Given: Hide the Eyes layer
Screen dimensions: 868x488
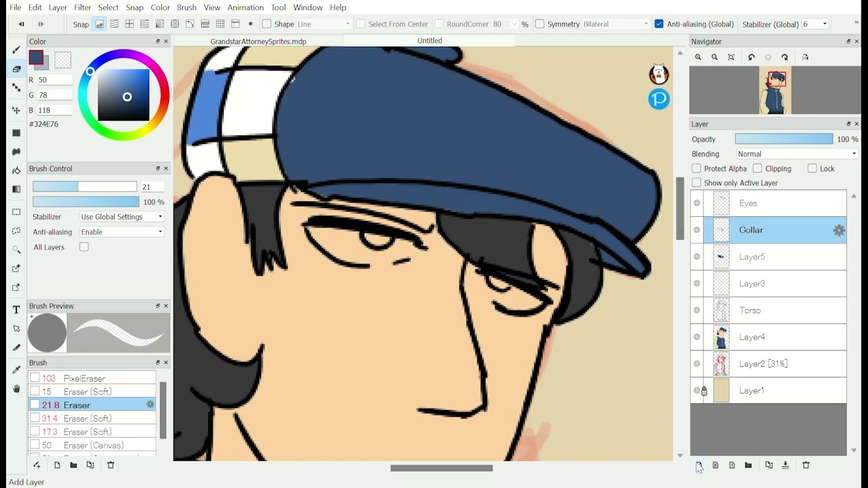Looking at the screenshot, I should (697, 203).
